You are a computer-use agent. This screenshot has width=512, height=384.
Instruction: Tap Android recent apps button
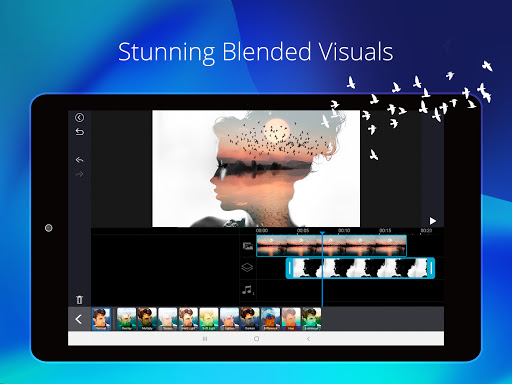click(205, 339)
